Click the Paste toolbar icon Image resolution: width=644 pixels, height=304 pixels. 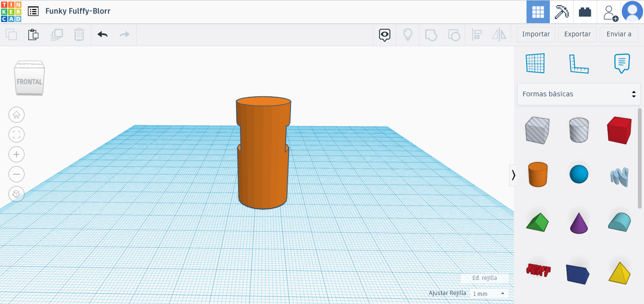(x=33, y=34)
